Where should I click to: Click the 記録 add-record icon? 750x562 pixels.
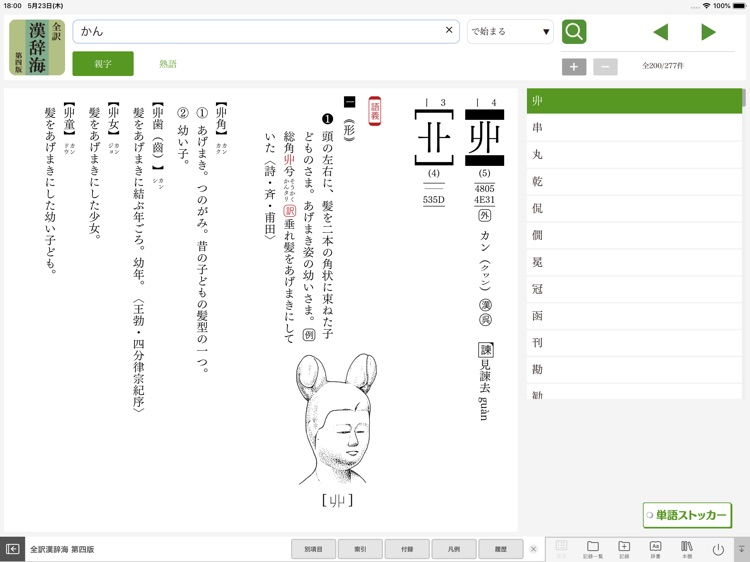(624, 549)
